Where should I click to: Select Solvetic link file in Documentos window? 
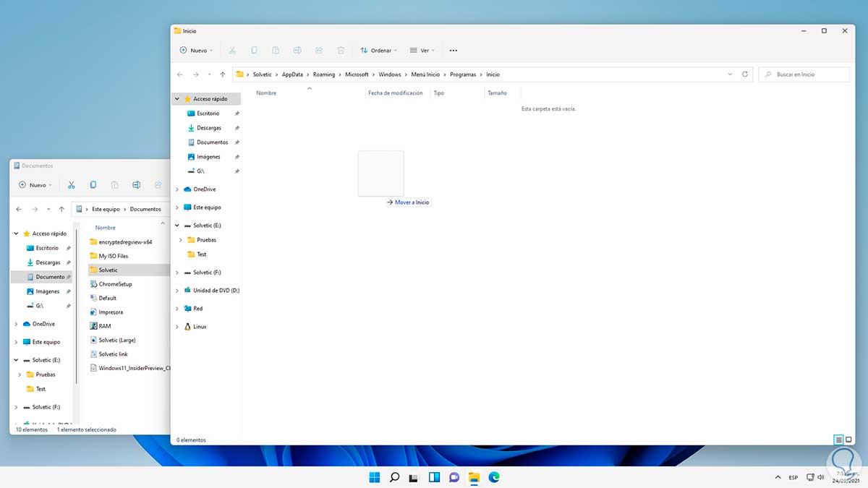(114, 354)
